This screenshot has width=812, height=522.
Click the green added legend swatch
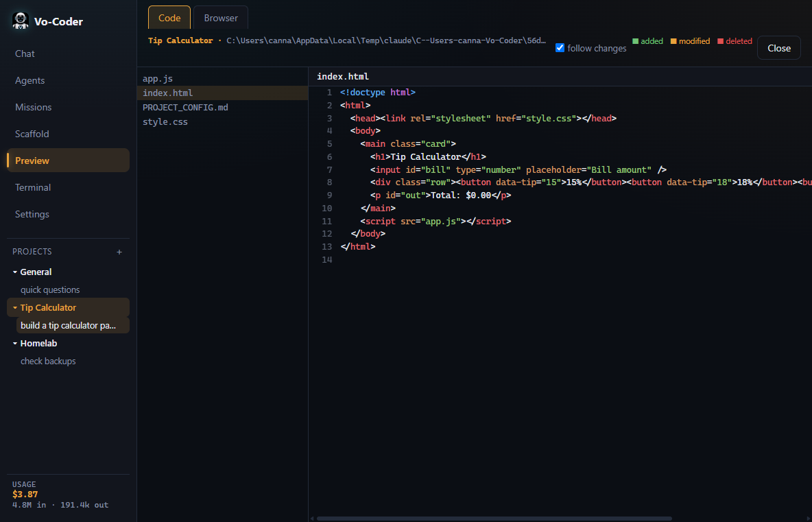pyautogui.click(x=636, y=41)
